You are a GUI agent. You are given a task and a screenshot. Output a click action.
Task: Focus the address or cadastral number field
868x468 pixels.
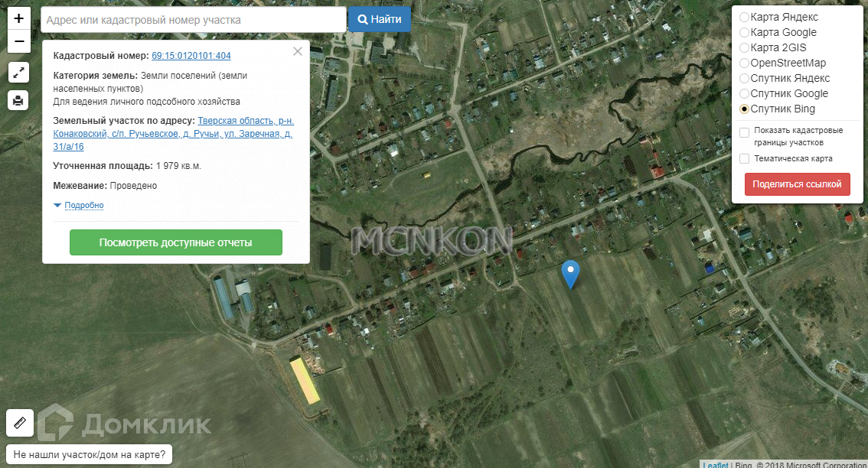point(193,20)
